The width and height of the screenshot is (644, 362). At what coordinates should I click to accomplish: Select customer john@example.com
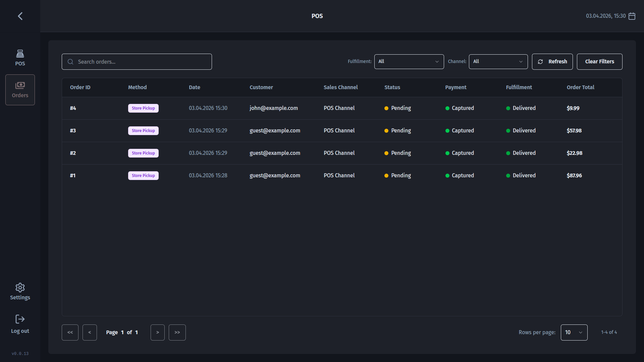tap(274, 108)
